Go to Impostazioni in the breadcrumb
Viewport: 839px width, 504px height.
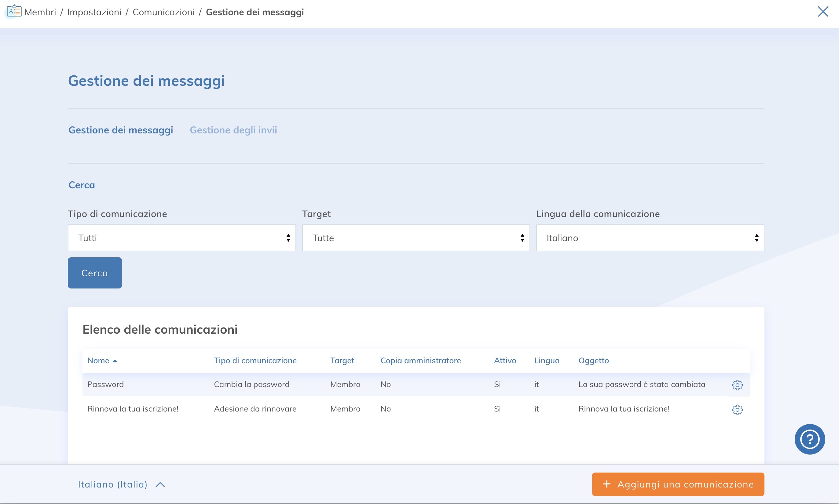click(94, 12)
